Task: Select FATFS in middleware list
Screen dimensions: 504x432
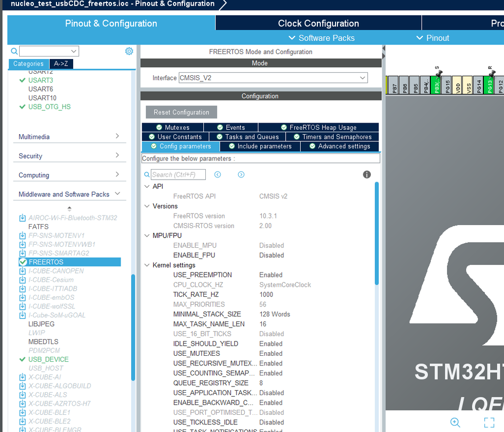Action: (38, 227)
